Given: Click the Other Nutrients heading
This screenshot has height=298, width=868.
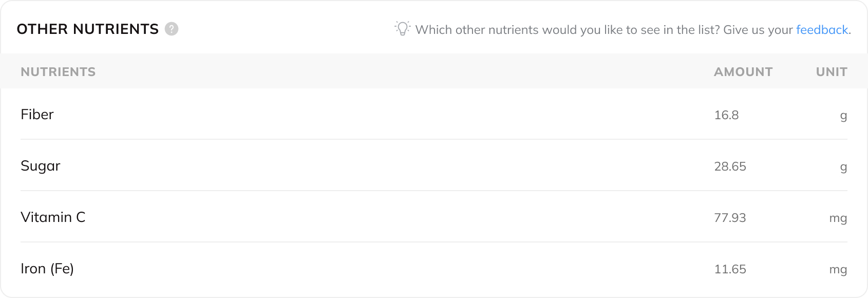Looking at the screenshot, I should pyautogui.click(x=88, y=29).
